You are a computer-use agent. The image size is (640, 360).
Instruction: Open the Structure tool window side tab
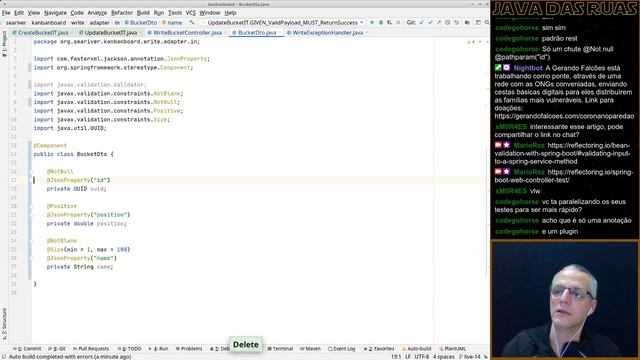(4, 324)
